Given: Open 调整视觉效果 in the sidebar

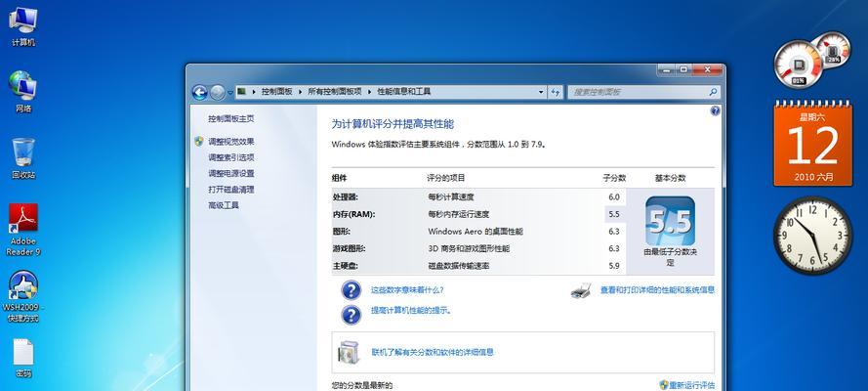Looking at the screenshot, I should coord(230,141).
